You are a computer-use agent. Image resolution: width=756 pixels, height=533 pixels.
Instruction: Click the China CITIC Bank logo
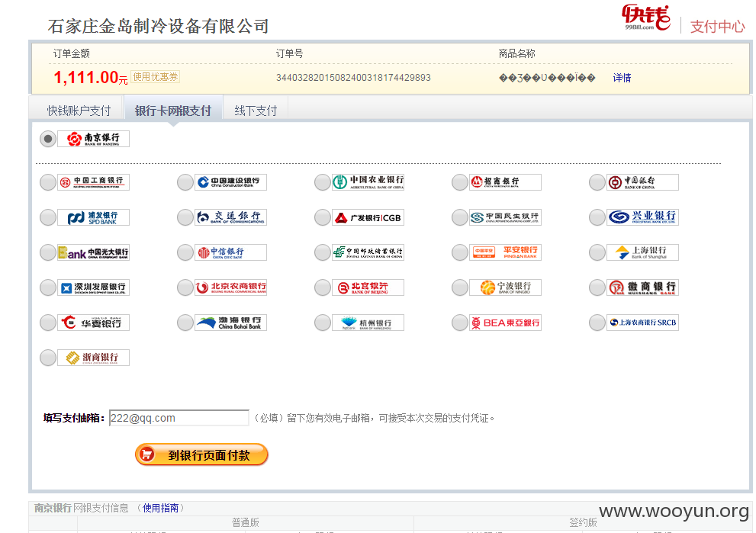click(x=231, y=252)
